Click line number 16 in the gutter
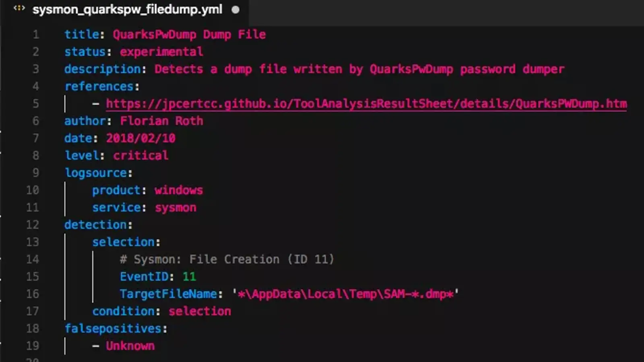The width and height of the screenshot is (644, 362). pyautogui.click(x=33, y=294)
